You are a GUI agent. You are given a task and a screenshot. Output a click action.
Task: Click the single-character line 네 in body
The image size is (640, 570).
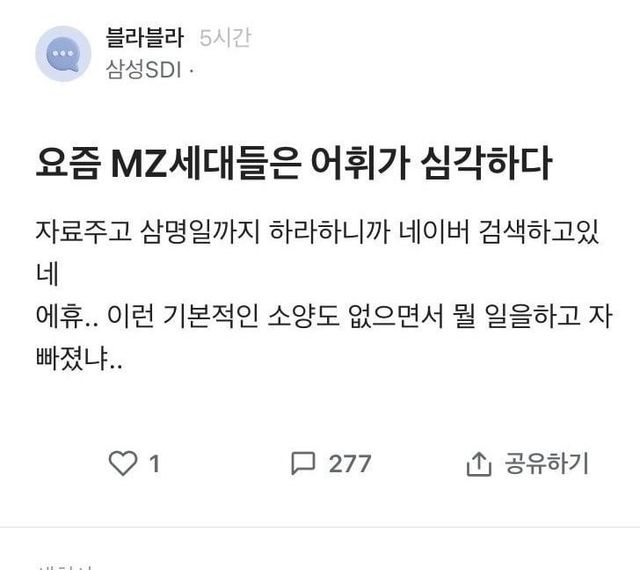(x=47, y=274)
